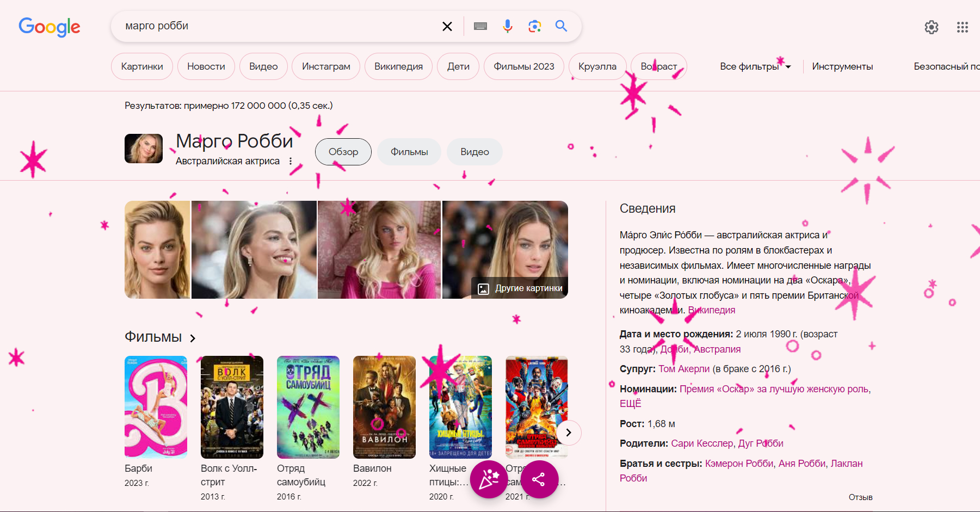980x512 pixels.
Task: Open more options via three-dot menu near actress name
Action: coord(291,161)
